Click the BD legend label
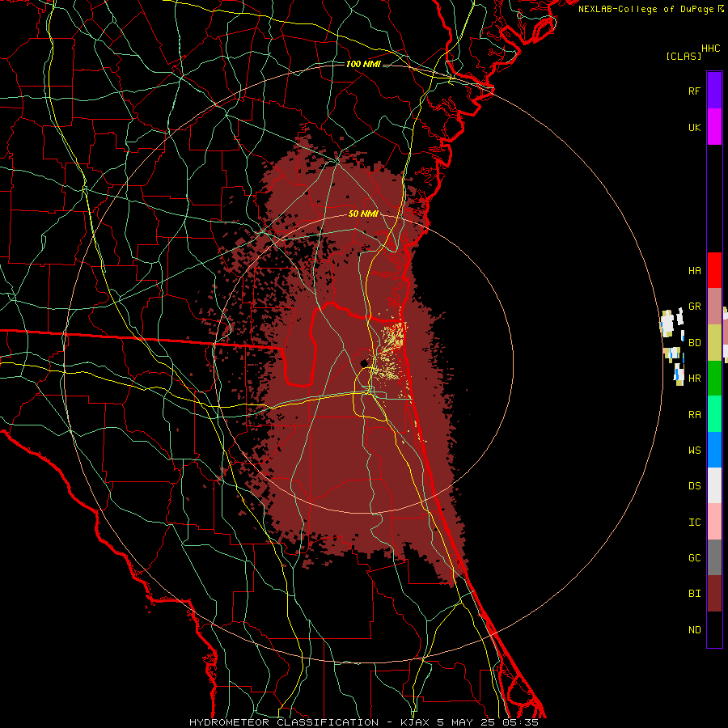 (694, 343)
